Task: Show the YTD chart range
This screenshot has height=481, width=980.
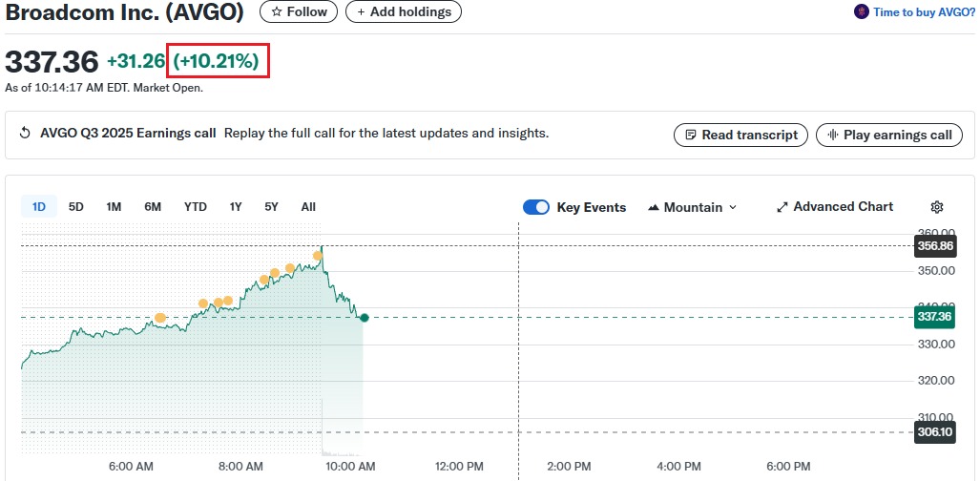Action: [x=196, y=206]
